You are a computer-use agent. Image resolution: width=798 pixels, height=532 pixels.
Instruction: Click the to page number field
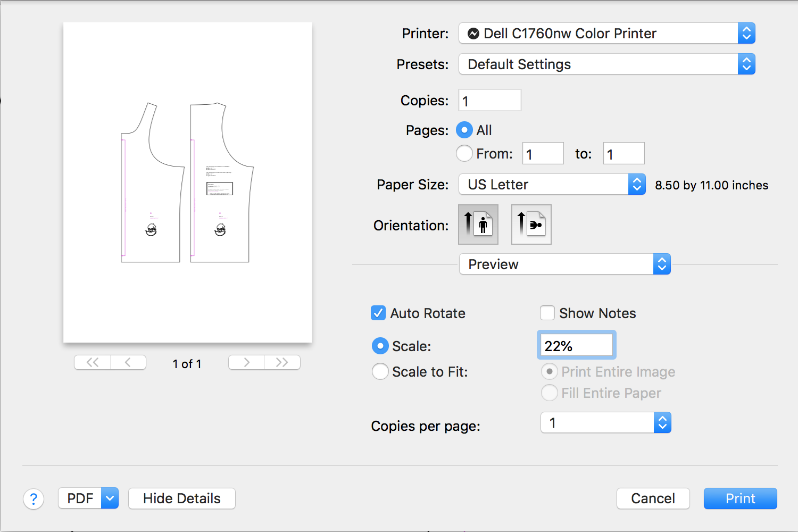[x=624, y=154]
